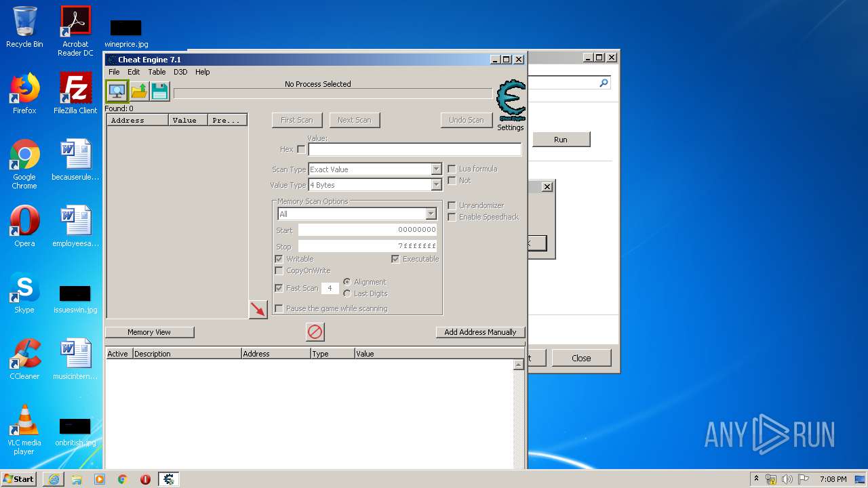Click the Description column header in address list
868x488 pixels.
pyautogui.click(x=187, y=354)
